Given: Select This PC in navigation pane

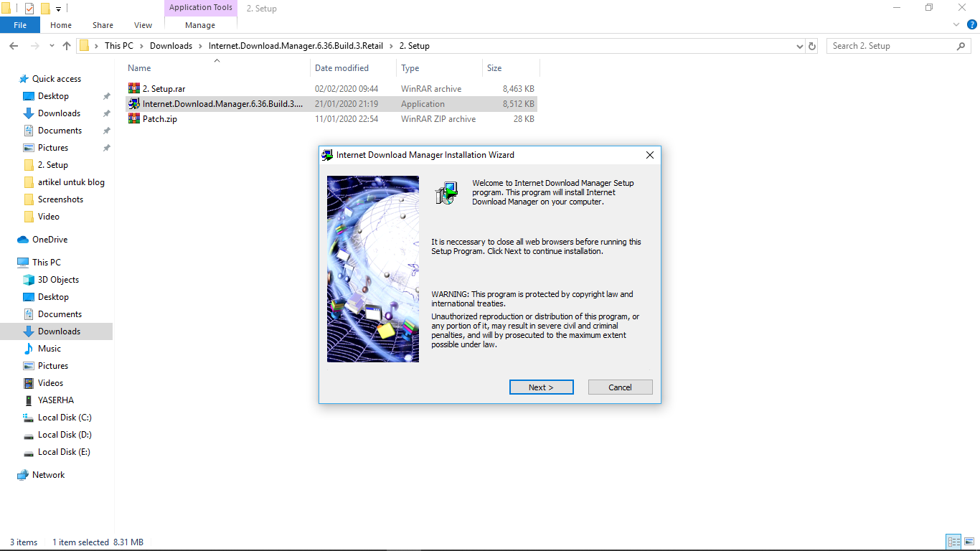Looking at the screenshot, I should (47, 263).
